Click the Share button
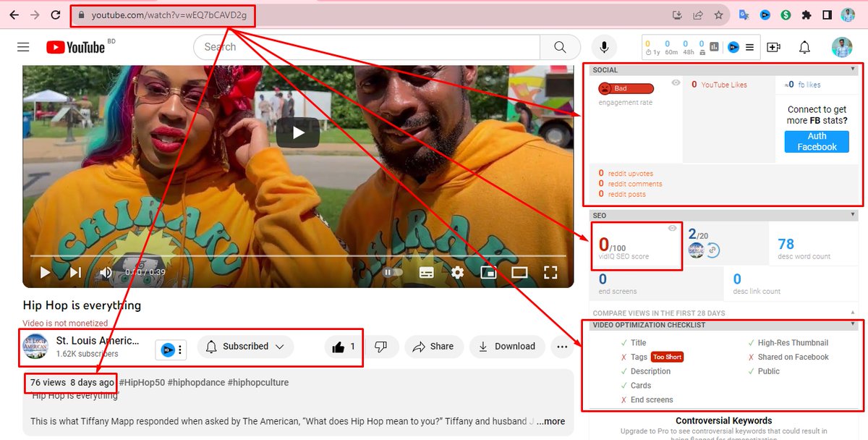The width and height of the screenshot is (868, 440). point(433,347)
